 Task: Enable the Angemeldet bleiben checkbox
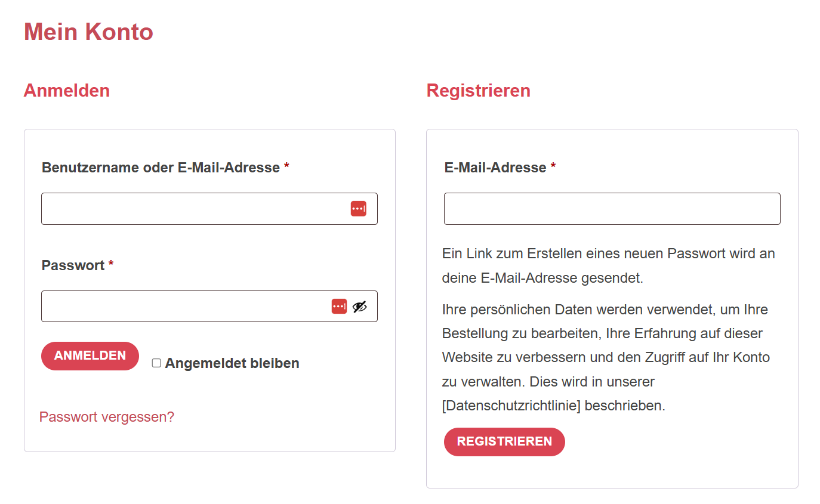[156, 363]
